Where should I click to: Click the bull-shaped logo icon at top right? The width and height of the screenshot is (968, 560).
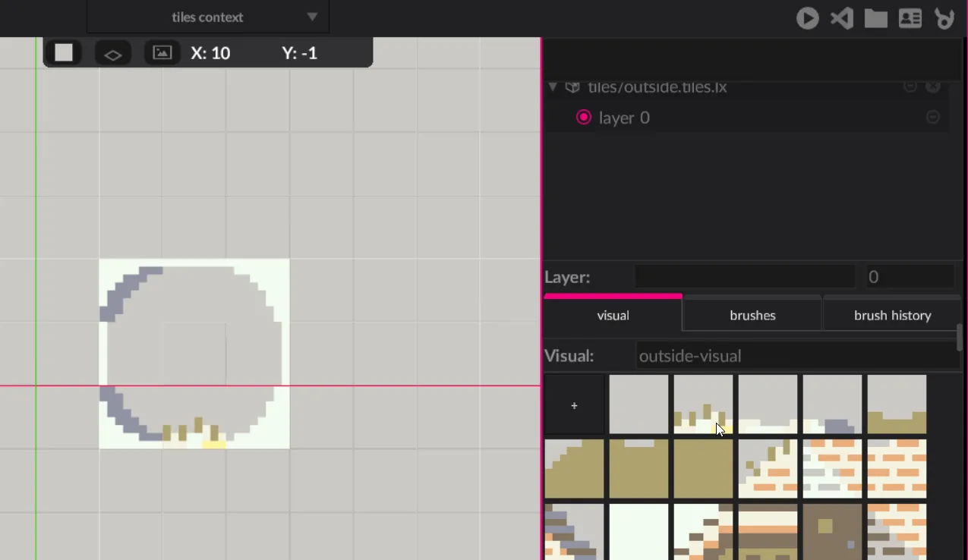[x=944, y=18]
